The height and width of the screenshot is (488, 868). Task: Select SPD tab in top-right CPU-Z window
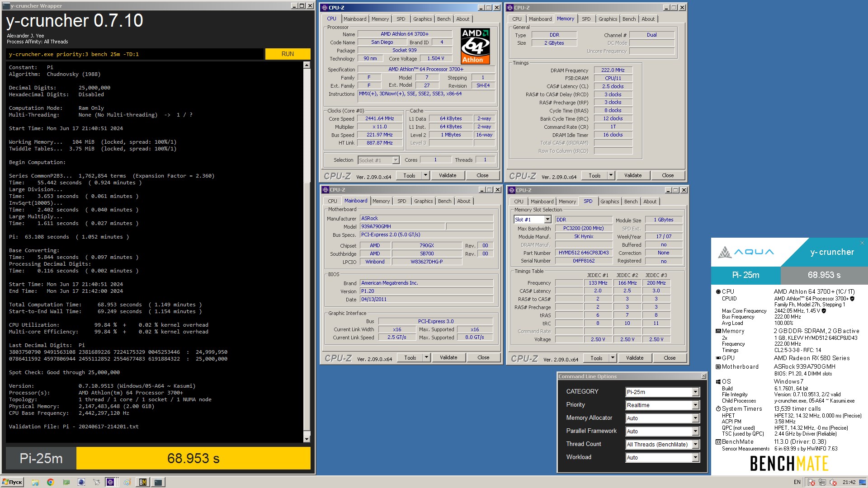(x=586, y=19)
